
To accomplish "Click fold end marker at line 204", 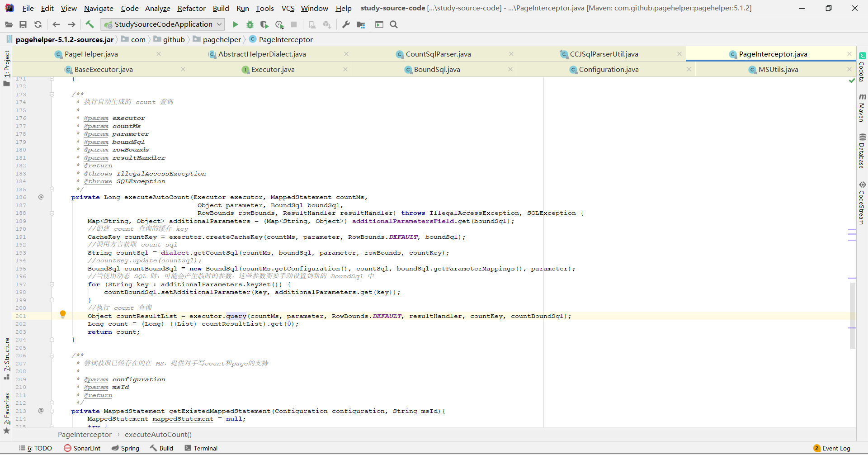I will click(52, 340).
